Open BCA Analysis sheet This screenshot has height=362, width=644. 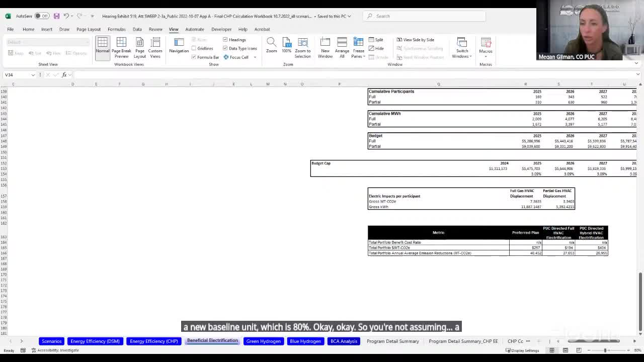coord(344,341)
